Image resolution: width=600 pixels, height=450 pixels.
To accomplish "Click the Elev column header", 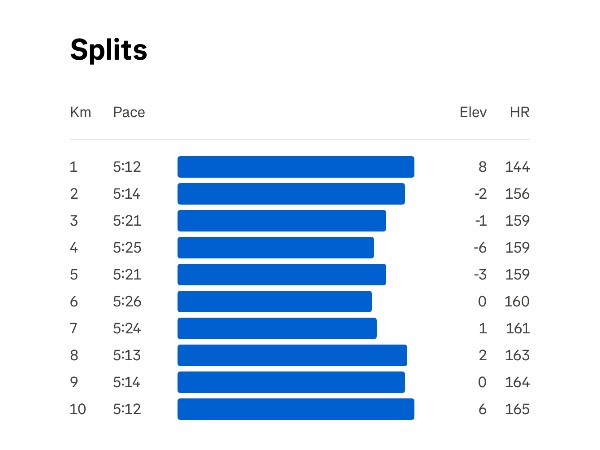I will (473, 112).
